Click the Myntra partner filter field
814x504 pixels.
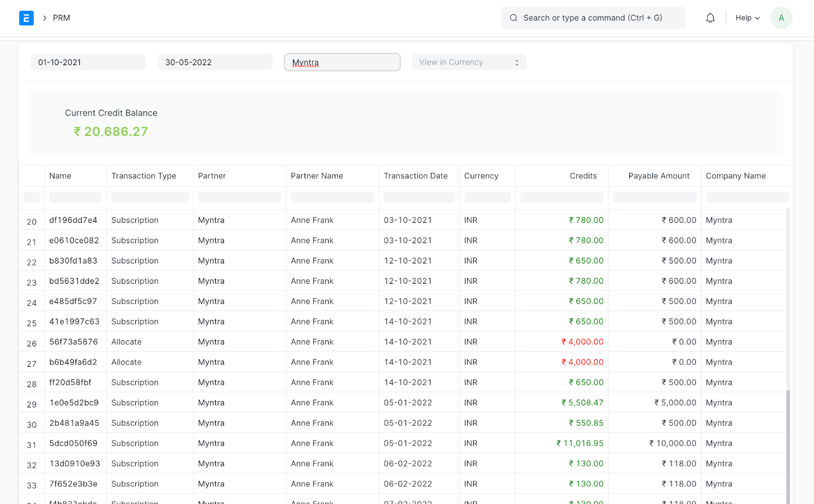(x=342, y=63)
